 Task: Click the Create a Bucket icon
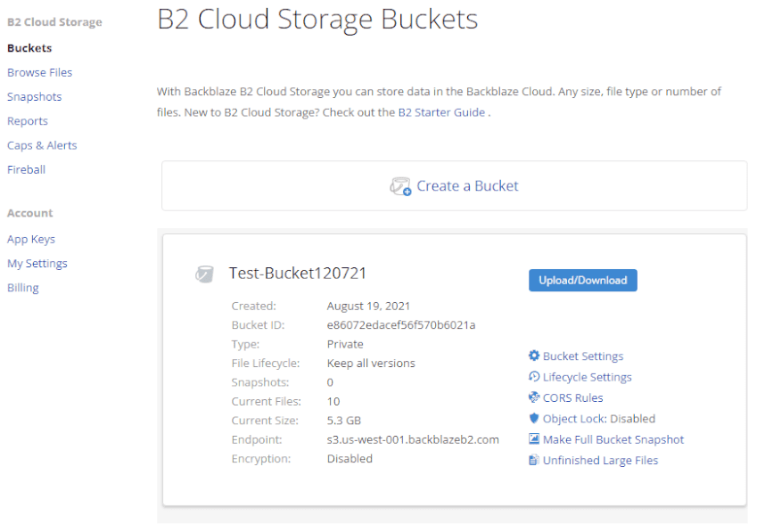[x=400, y=186]
